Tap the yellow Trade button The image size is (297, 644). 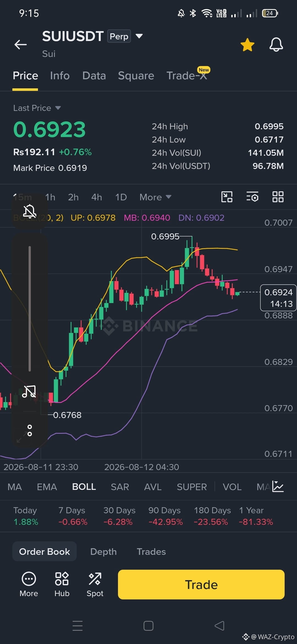click(x=201, y=584)
